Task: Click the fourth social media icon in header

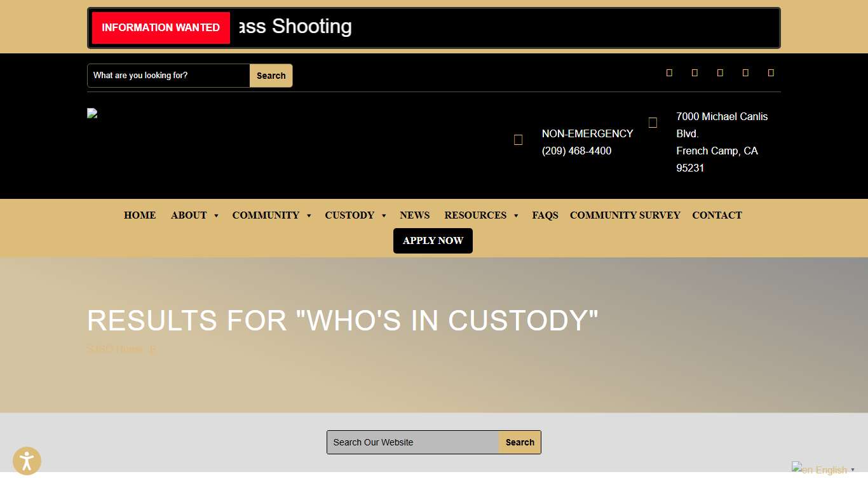Action: coord(745,72)
